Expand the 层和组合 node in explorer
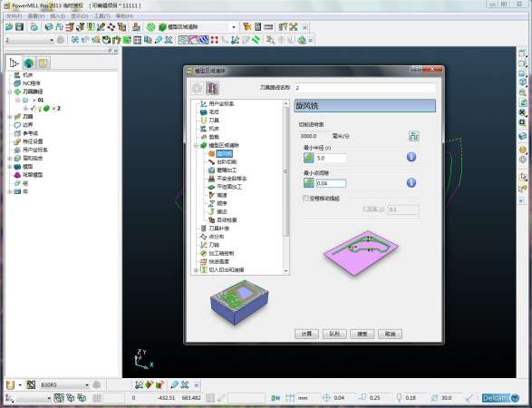 click(10, 158)
